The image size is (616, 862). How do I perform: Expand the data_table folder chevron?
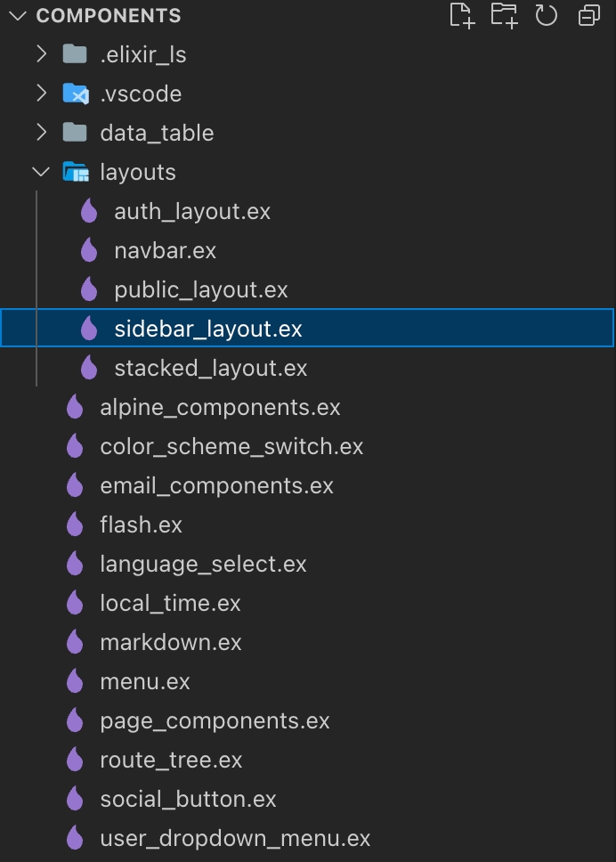(41, 133)
